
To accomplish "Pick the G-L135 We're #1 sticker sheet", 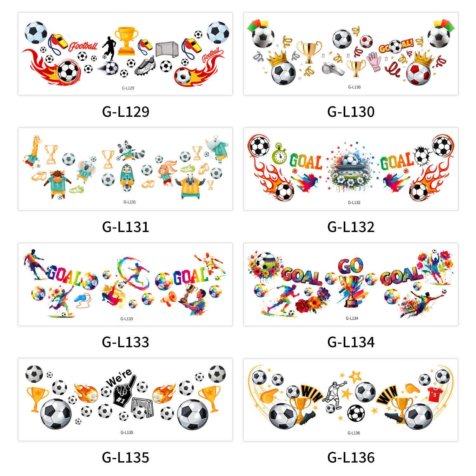I will tap(125, 400).
